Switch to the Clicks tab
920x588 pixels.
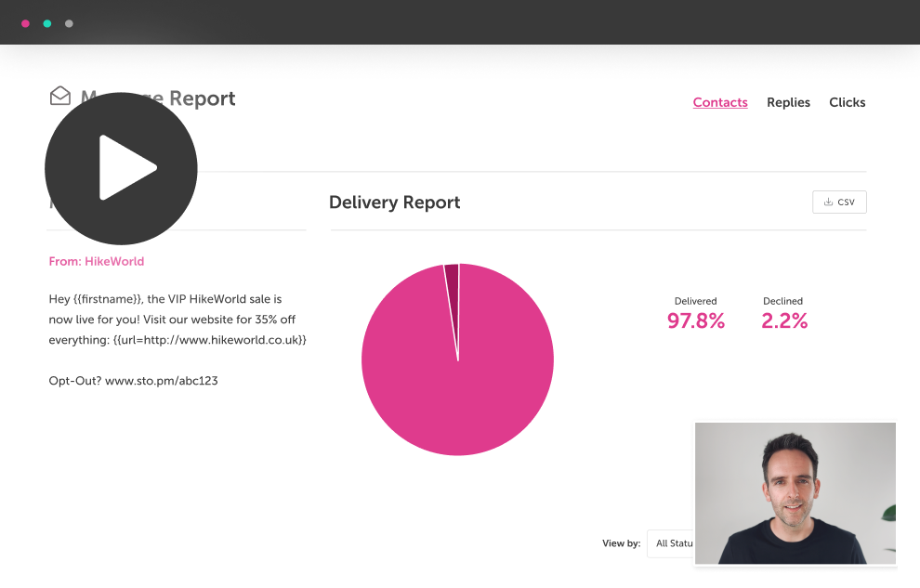pyautogui.click(x=847, y=102)
